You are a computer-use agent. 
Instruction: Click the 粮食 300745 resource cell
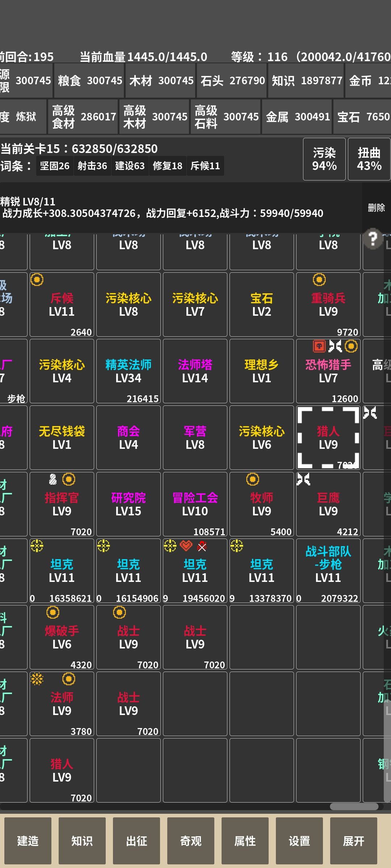[89, 80]
